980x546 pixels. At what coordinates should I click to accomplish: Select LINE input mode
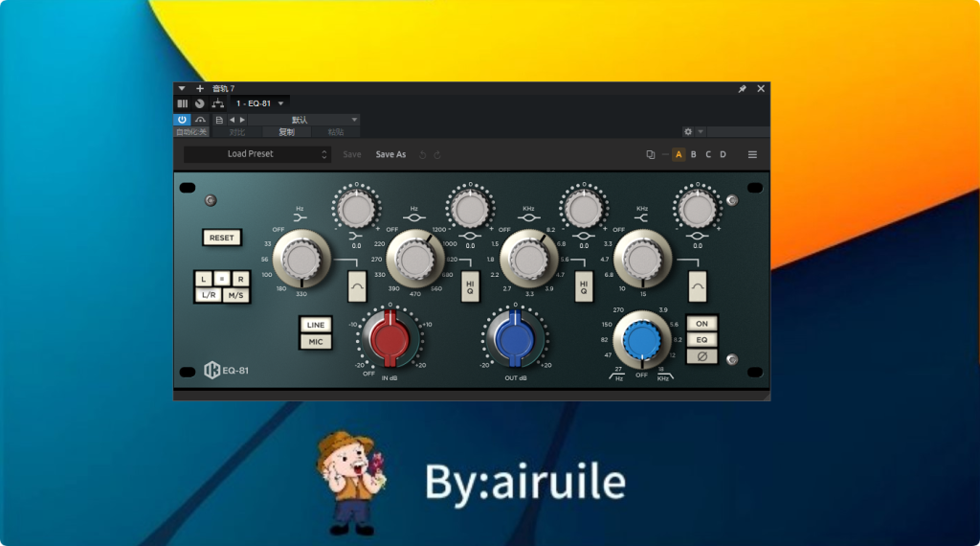(316, 325)
